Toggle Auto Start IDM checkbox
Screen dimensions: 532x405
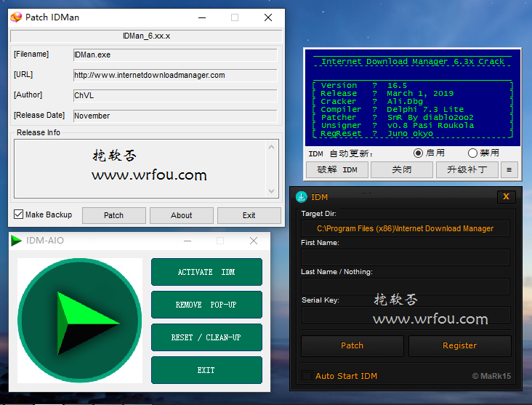point(307,375)
